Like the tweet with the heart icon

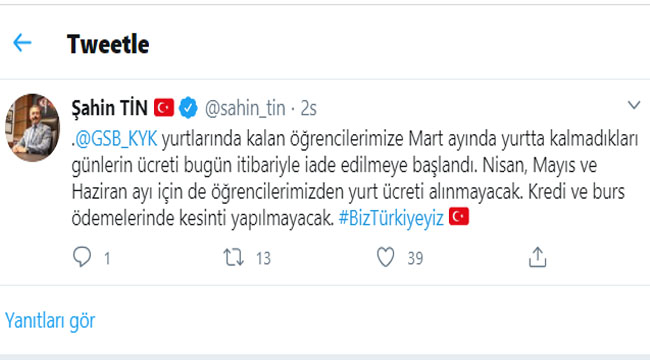tap(386, 257)
